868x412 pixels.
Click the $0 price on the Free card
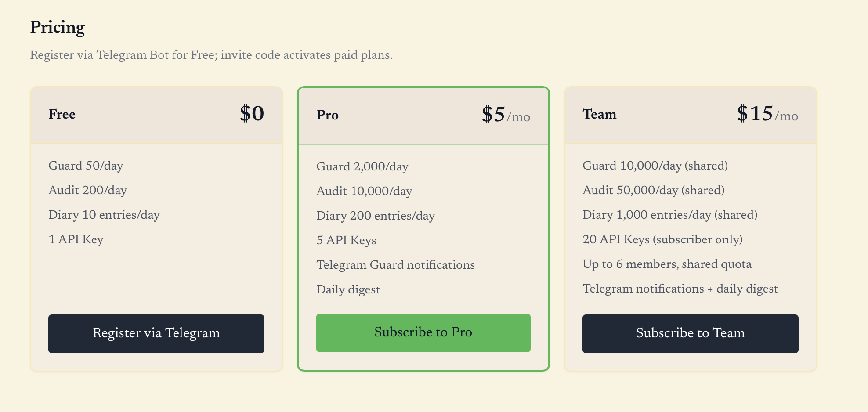(x=252, y=114)
